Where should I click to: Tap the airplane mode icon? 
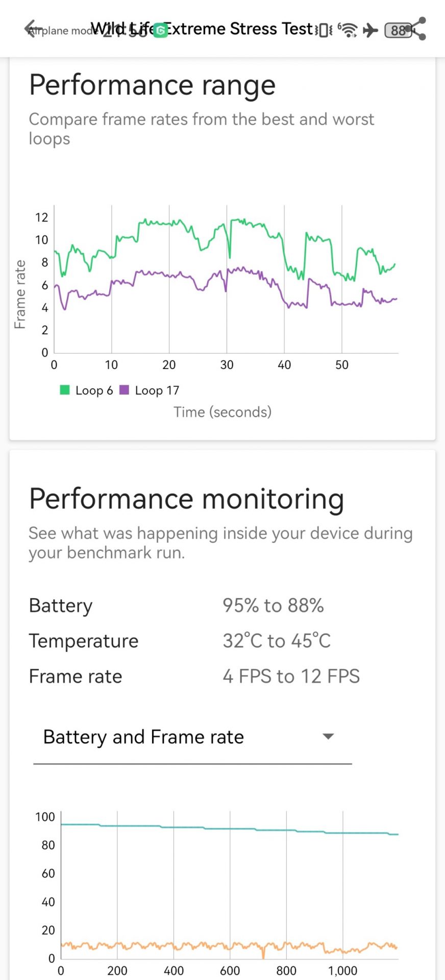pyautogui.click(x=370, y=30)
